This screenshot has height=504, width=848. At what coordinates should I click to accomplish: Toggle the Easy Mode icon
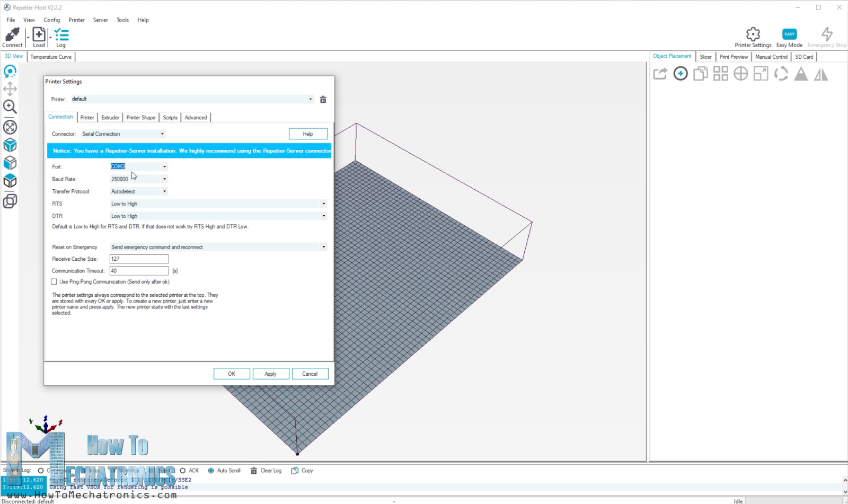(x=789, y=34)
